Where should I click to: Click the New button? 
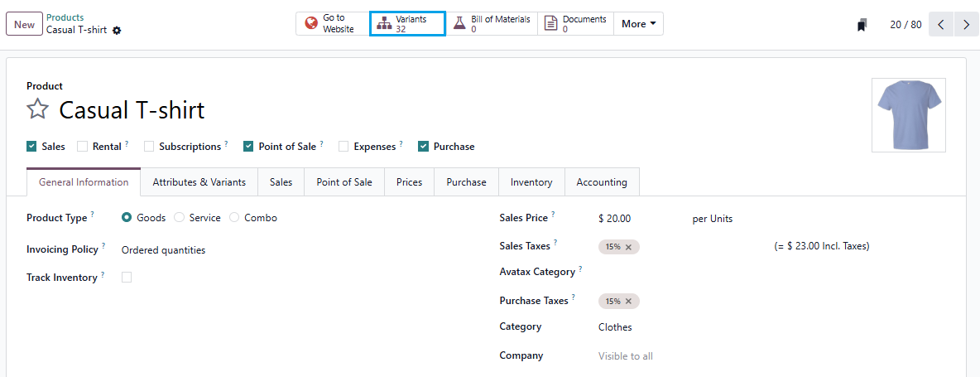point(24,24)
